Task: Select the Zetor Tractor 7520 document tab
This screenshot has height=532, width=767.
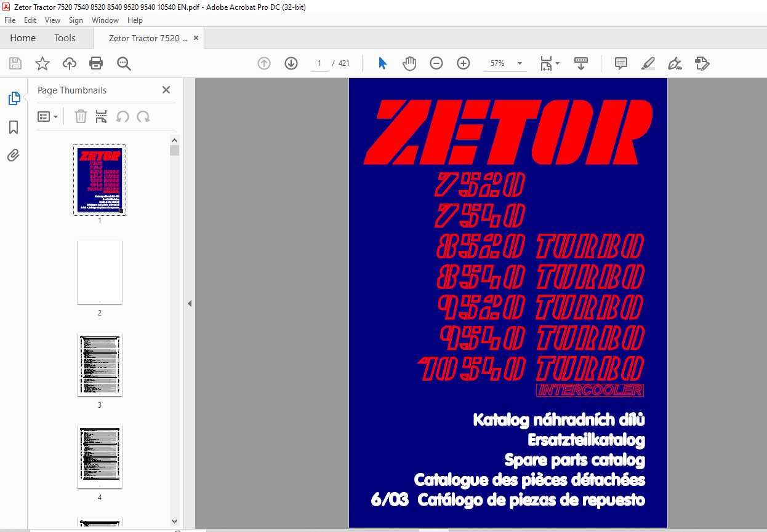Action: tap(148, 38)
